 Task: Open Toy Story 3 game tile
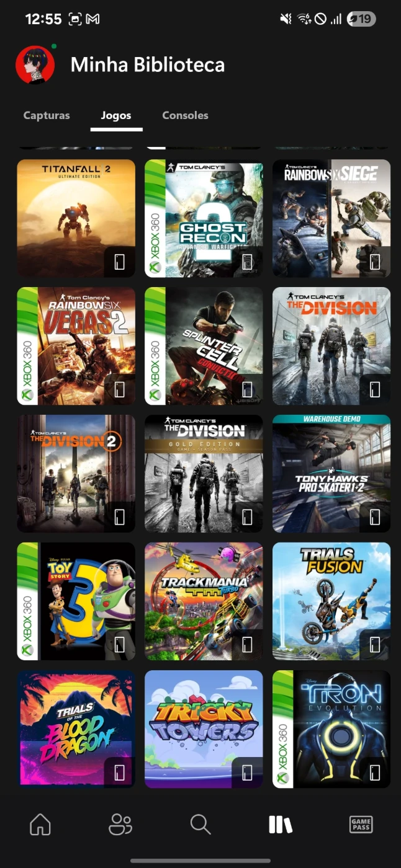pos(76,601)
